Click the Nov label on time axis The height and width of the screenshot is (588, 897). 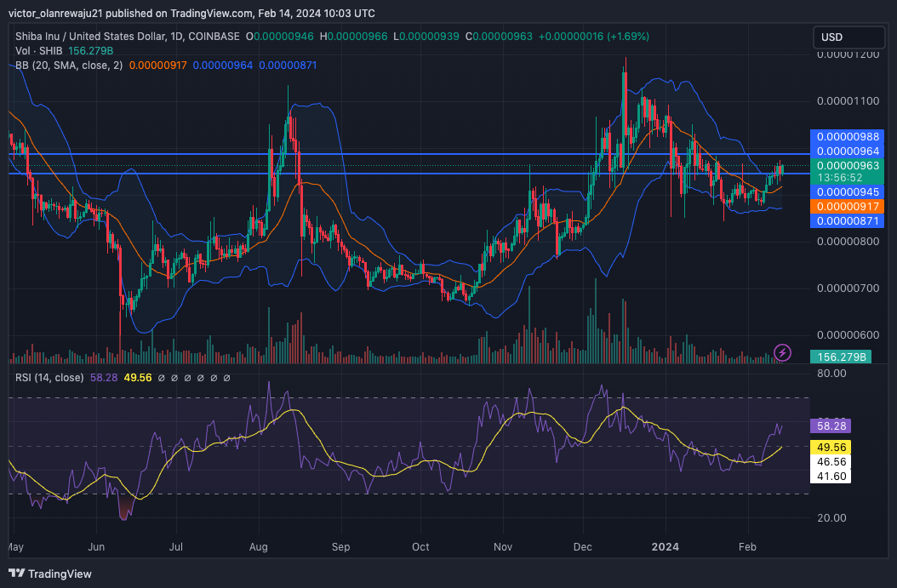point(502,547)
